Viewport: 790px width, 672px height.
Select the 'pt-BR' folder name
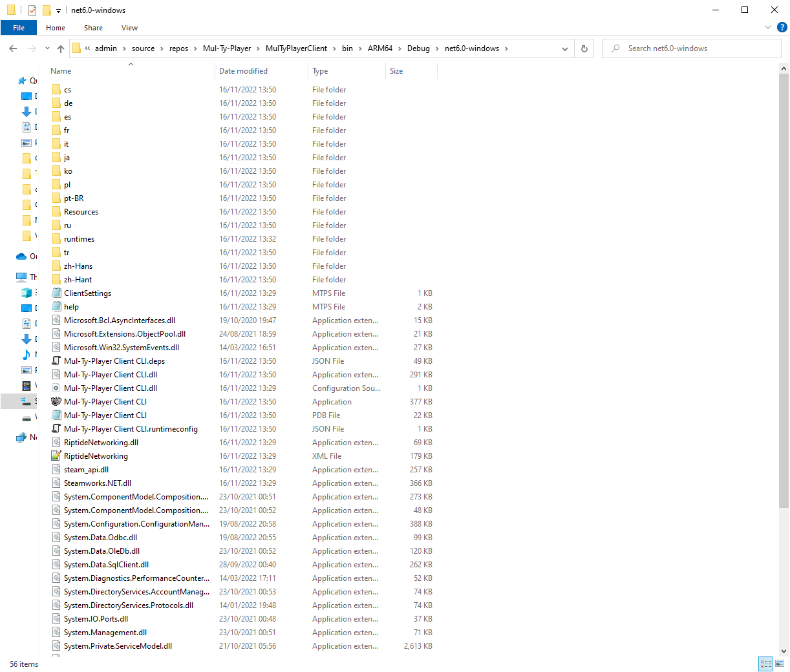click(74, 198)
